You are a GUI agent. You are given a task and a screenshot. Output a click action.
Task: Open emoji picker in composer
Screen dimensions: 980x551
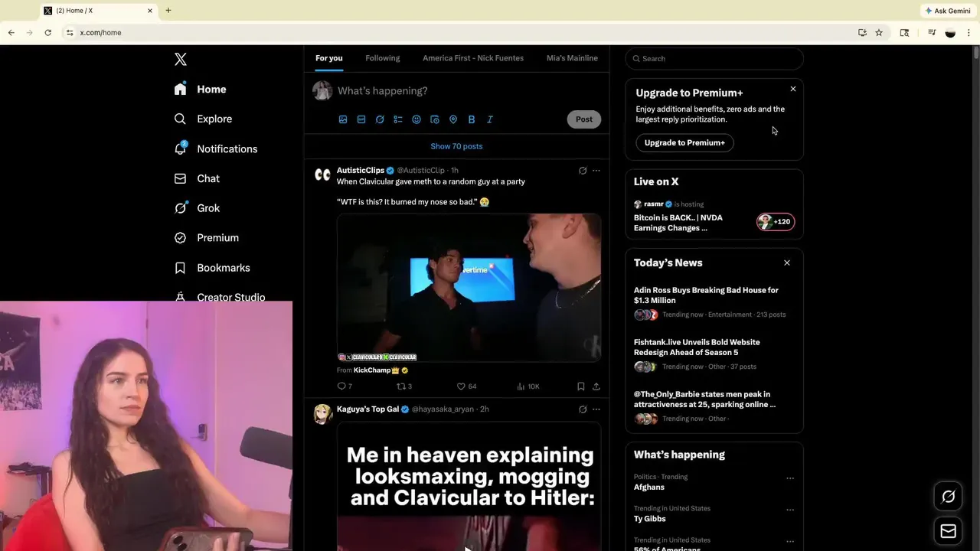pyautogui.click(x=416, y=119)
